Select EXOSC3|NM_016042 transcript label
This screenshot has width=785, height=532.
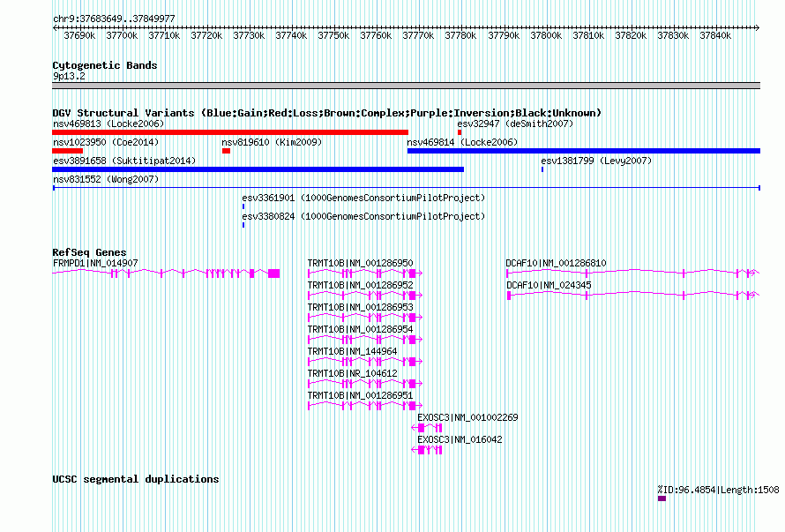[x=460, y=439]
